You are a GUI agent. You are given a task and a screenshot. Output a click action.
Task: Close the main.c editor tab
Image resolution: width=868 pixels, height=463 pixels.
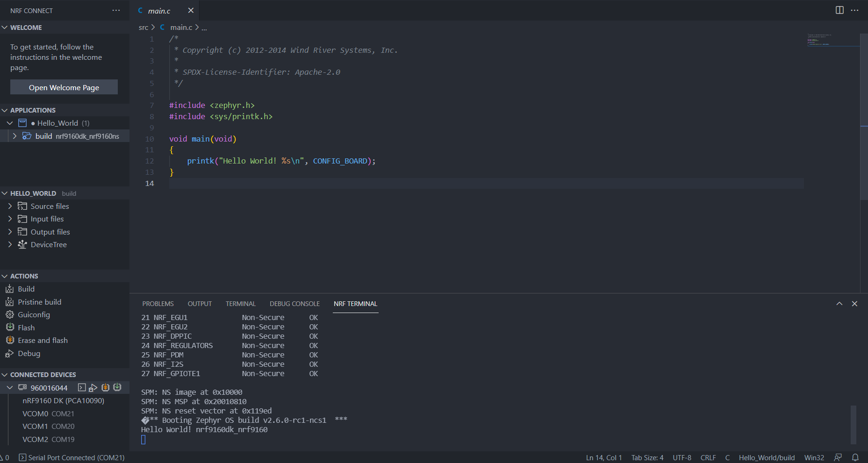[191, 10]
